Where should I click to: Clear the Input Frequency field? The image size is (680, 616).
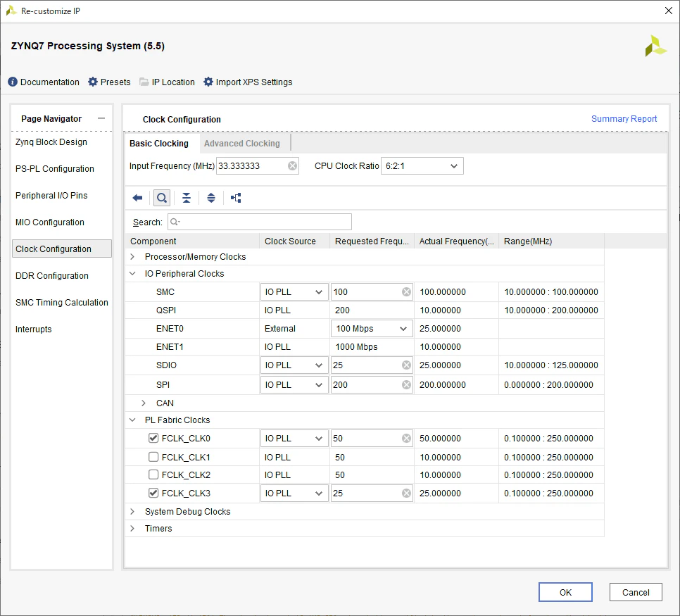point(293,165)
